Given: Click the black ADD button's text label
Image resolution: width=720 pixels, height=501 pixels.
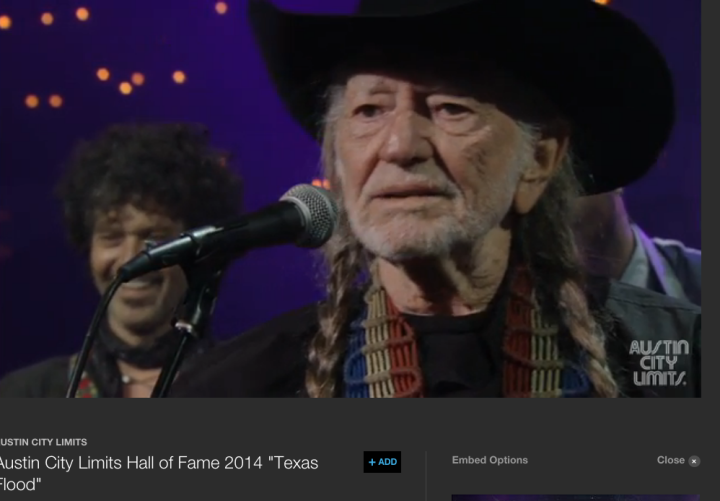Looking at the screenshot, I should 388,462.
